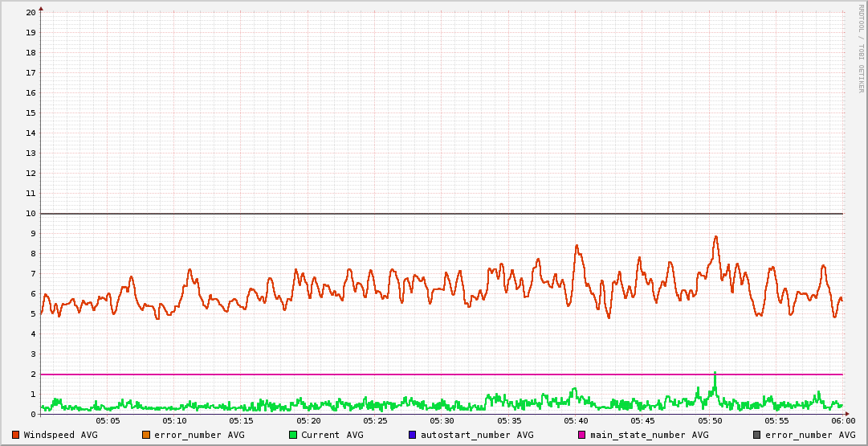Click the magenta main_state_number legend swatch
This screenshot has width=868, height=446.
click(582, 435)
